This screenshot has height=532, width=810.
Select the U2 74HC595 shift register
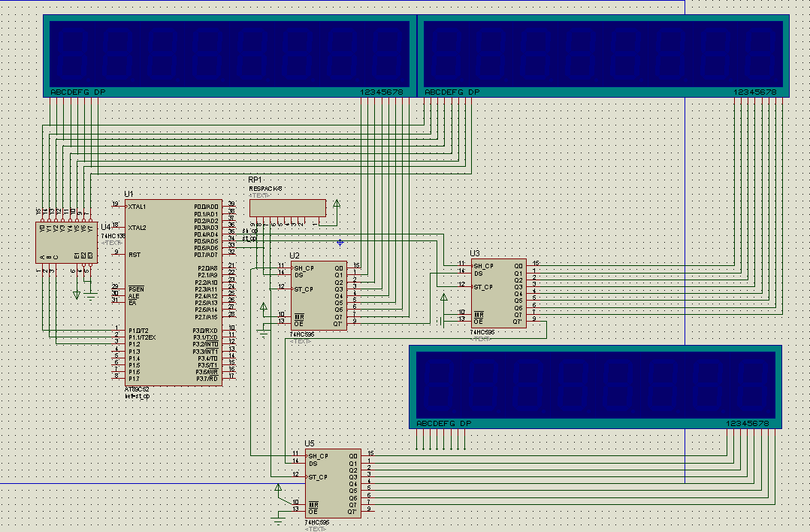tap(319, 295)
